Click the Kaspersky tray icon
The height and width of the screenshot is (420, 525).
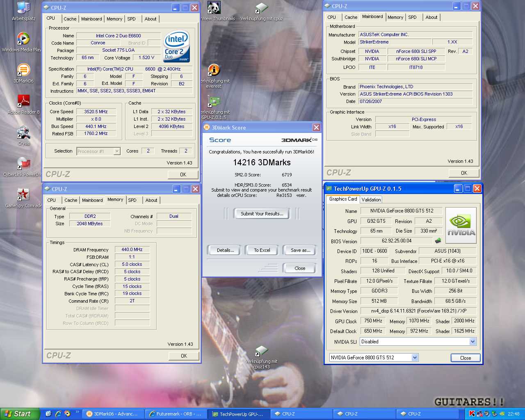[x=472, y=414]
